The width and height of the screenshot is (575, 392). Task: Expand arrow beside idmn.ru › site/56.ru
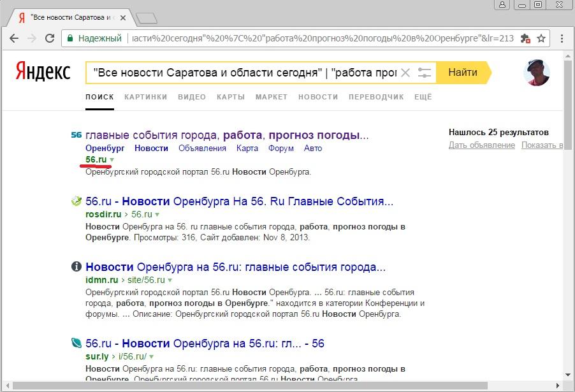[170, 280]
